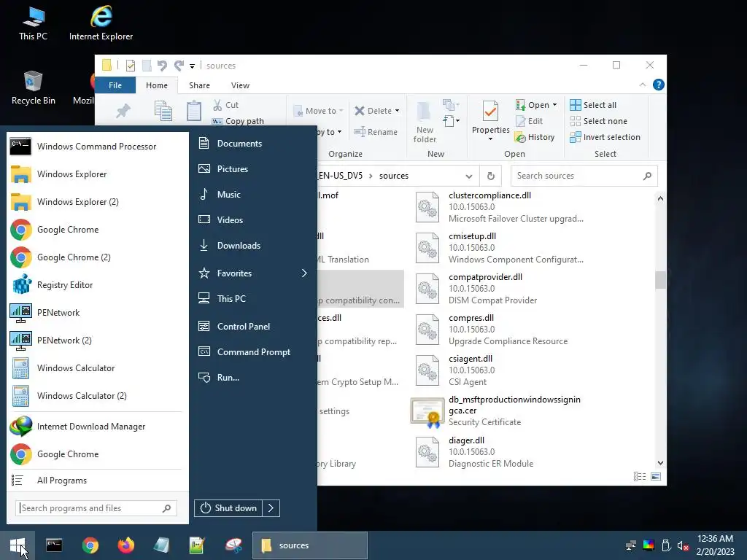Click History in the Open group
Image resolution: width=747 pixels, height=560 pixels.
pyautogui.click(x=535, y=137)
